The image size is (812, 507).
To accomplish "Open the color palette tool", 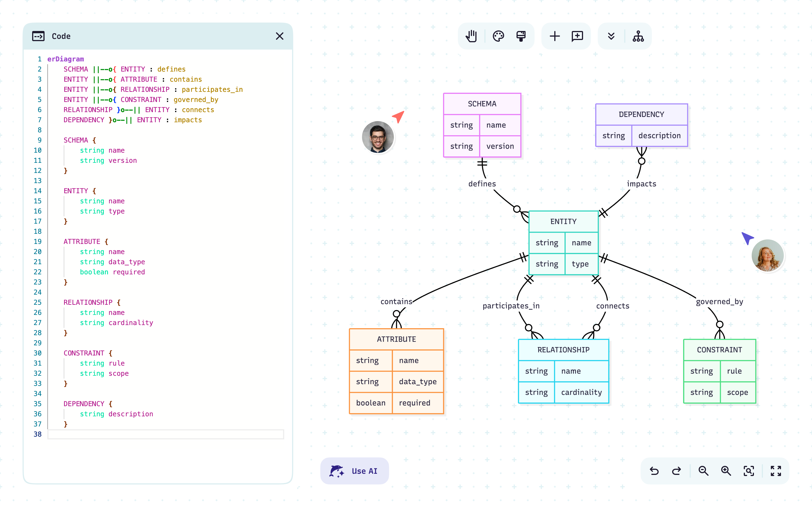I will (498, 36).
